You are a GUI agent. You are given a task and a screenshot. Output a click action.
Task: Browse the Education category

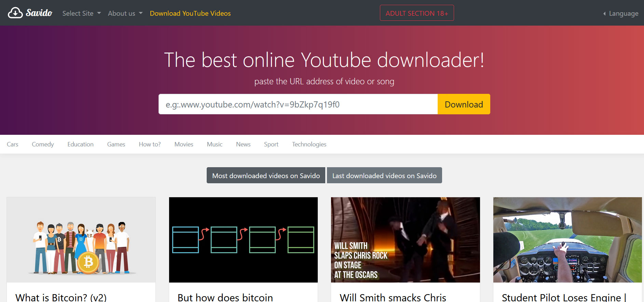(x=80, y=144)
